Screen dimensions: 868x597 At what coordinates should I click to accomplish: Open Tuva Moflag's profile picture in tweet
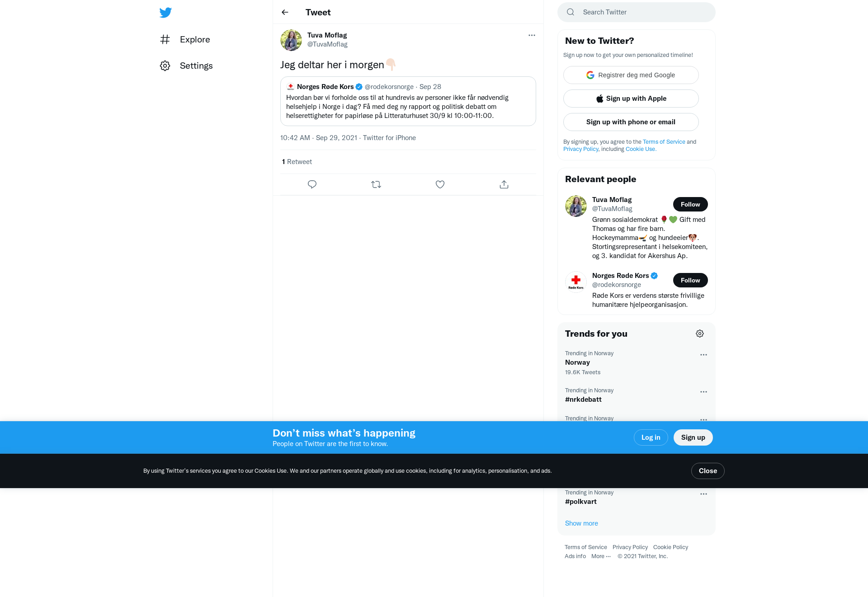pos(291,40)
